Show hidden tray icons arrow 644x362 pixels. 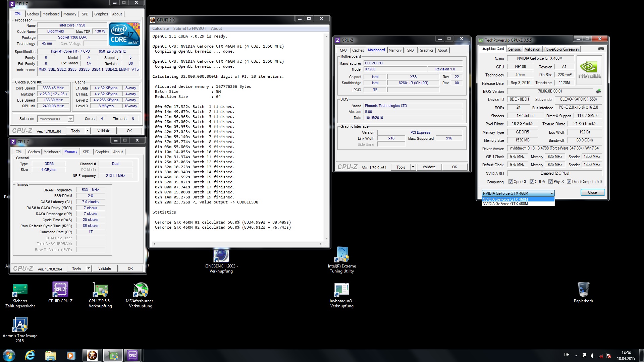pyautogui.click(x=576, y=356)
